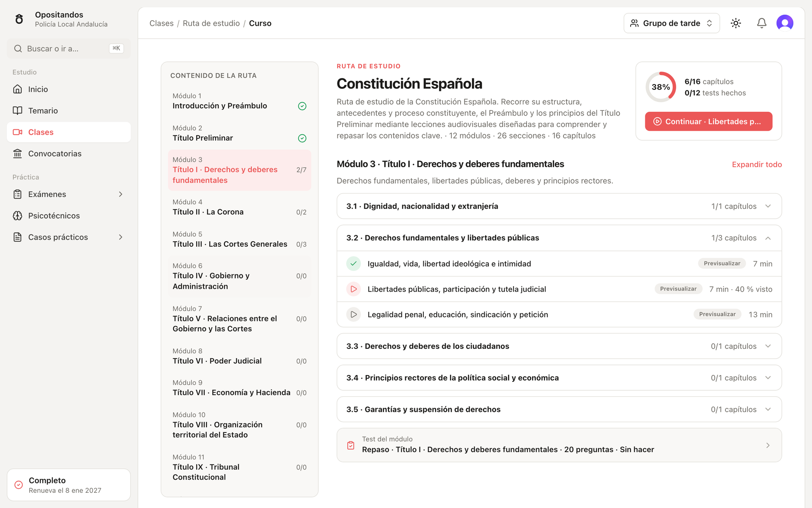This screenshot has height=508, width=812.
Task: Go to Inicio in the sidebar
Action: 69,89
